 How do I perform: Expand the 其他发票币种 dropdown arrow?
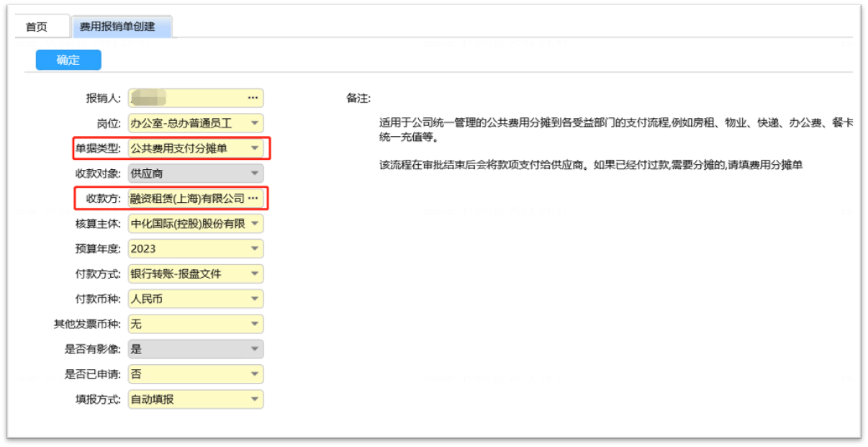[x=254, y=324]
